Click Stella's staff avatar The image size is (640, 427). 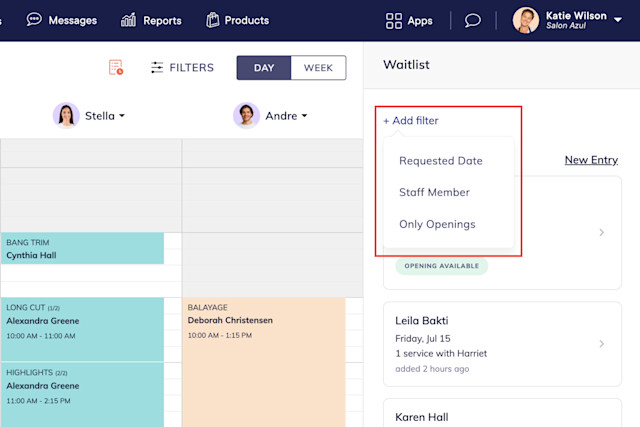pos(66,116)
